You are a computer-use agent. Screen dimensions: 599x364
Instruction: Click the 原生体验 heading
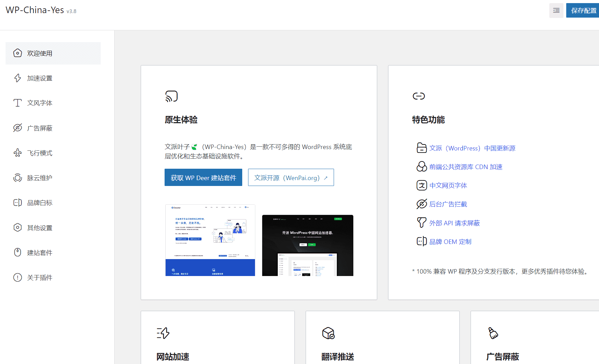click(x=181, y=120)
